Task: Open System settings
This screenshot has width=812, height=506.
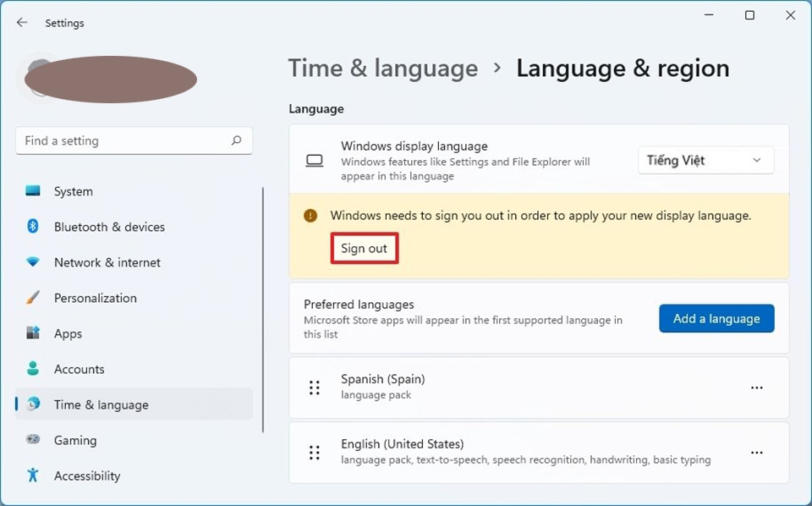Action: (x=134, y=191)
